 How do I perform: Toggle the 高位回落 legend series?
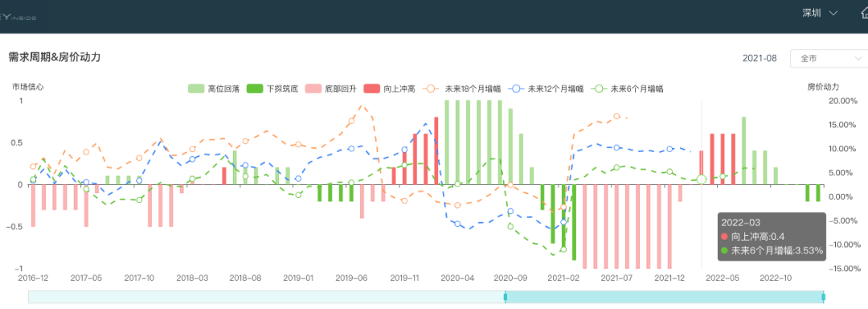[x=214, y=89]
